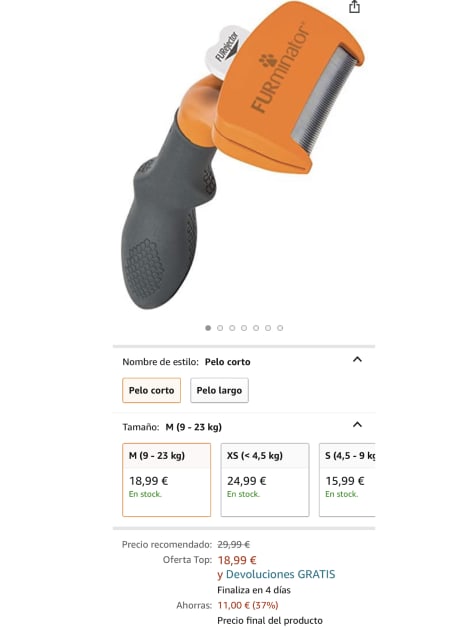Click the Precio recomendado 29,99 € text

234,545
